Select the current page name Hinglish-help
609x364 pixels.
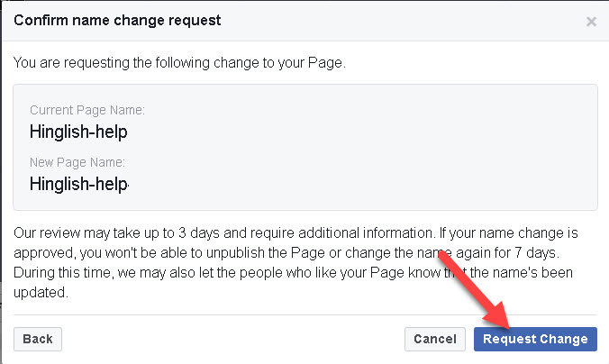tap(78, 132)
